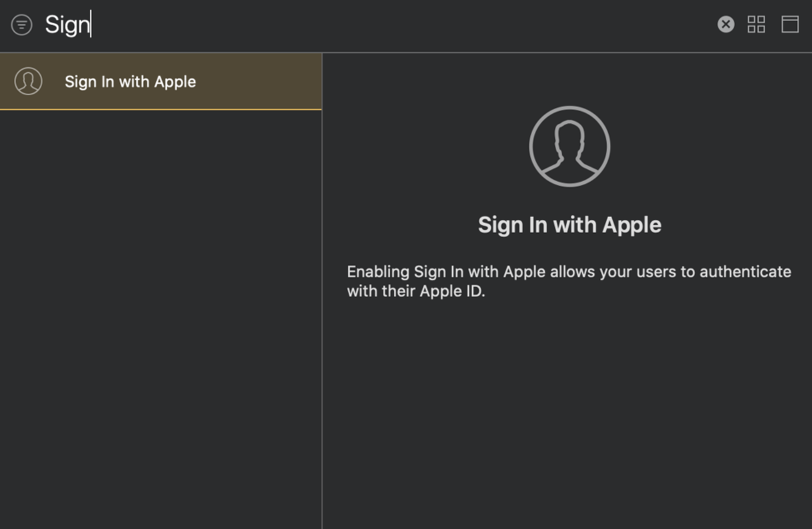Click the Sign In with Apple heading in the detail pane
The height and width of the screenshot is (529, 812).
569,225
